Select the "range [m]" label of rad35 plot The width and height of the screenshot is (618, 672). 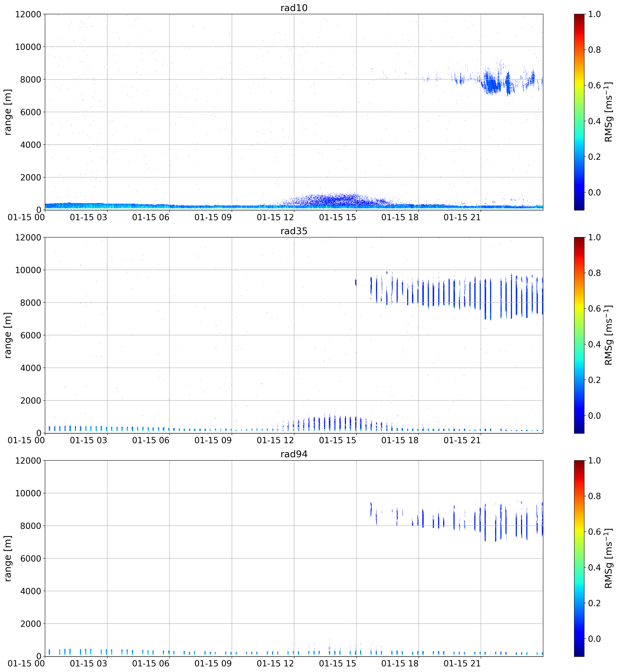coord(8,335)
